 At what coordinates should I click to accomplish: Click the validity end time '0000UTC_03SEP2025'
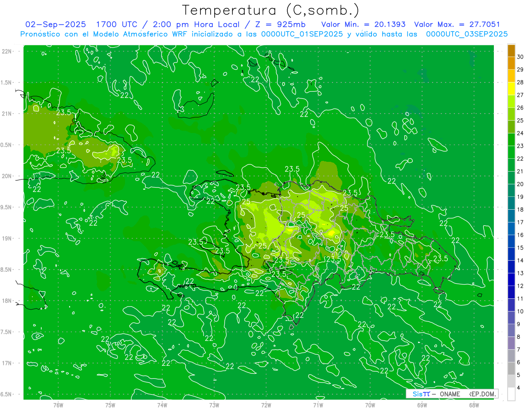pos(467,34)
